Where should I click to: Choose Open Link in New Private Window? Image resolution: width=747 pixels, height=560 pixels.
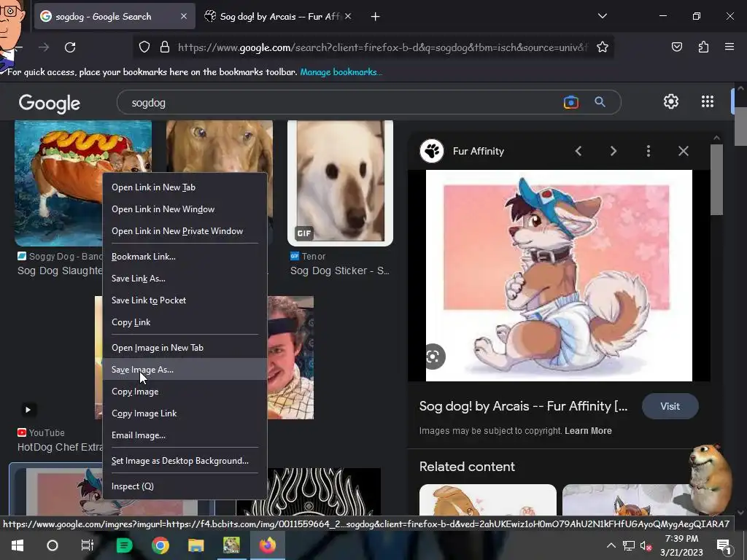pyautogui.click(x=185, y=231)
